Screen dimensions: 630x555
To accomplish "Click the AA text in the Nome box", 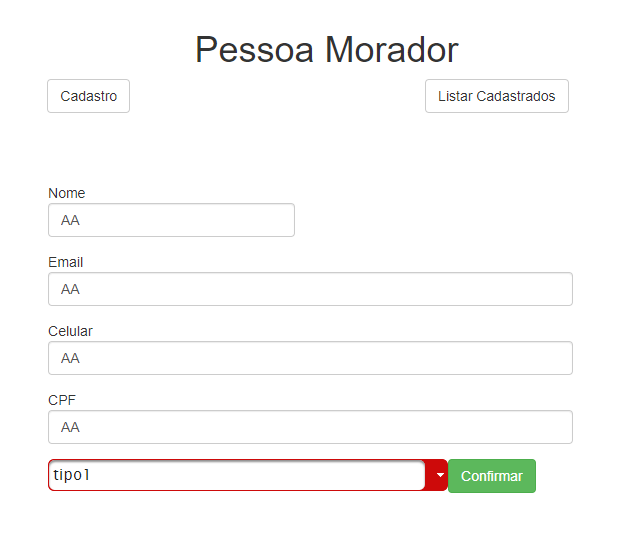I will coord(70,220).
